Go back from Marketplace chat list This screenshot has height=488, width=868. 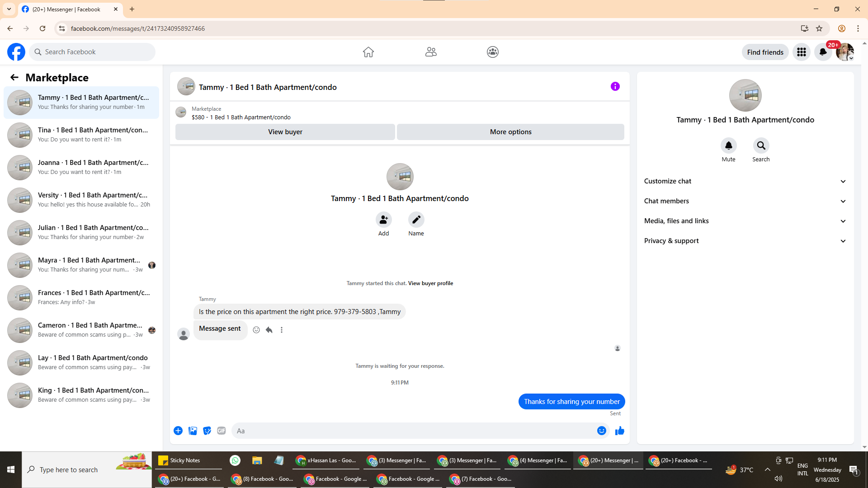(14, 77)
